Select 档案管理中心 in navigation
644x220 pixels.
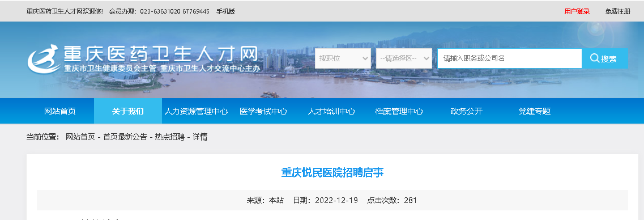399,111
